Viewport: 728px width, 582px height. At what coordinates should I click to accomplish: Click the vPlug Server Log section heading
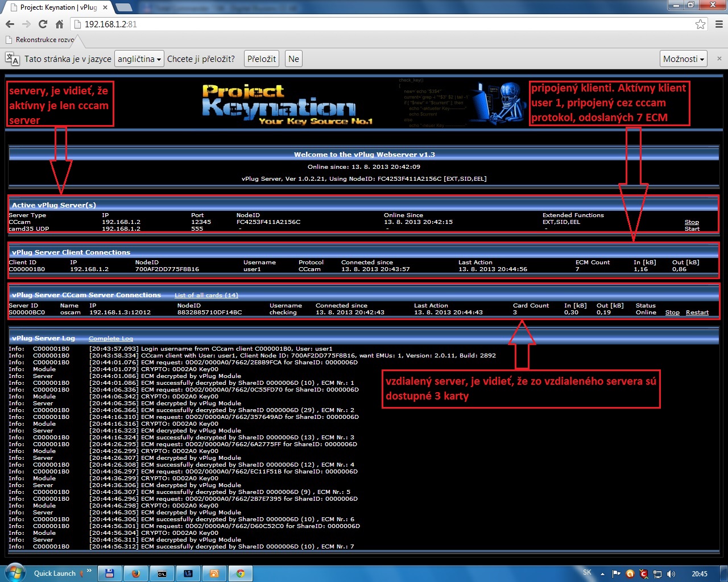click(43, 339)
